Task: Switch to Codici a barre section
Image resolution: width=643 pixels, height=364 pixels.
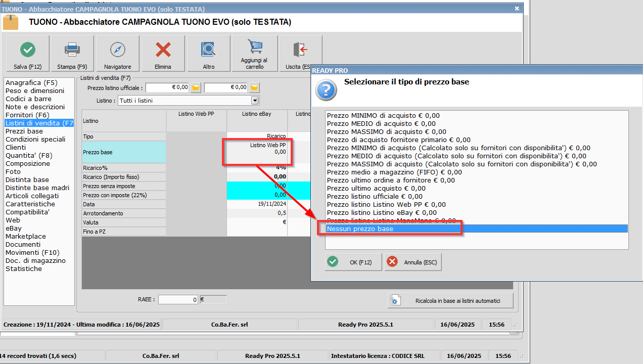Action: [x=28, y=99]
